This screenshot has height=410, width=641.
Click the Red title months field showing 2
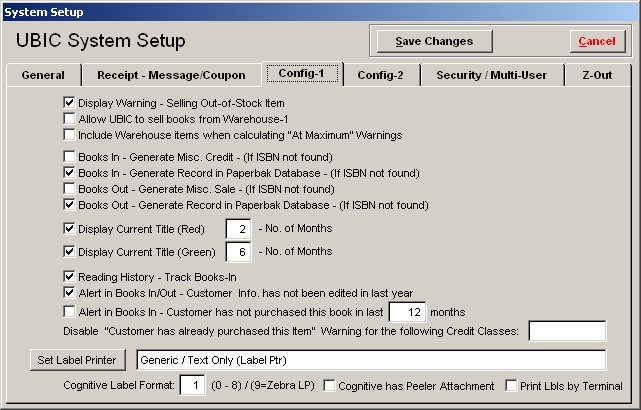tap(238, 229)
